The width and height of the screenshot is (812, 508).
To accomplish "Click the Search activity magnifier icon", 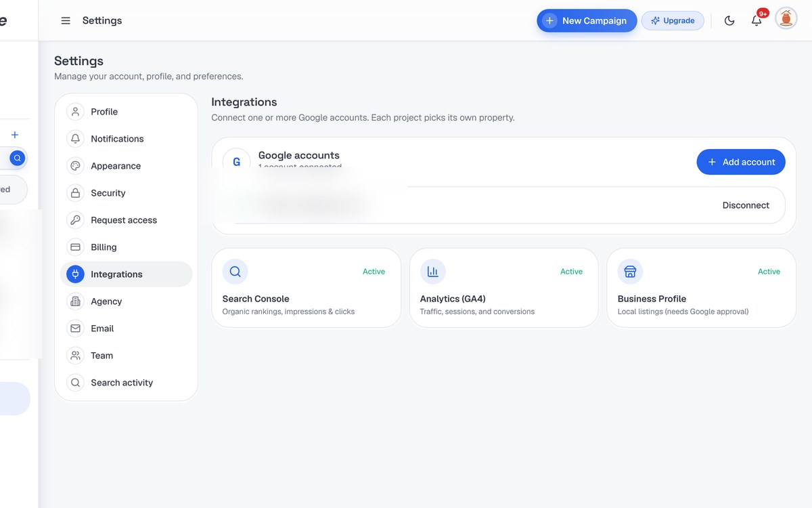I will click(76, 383).
